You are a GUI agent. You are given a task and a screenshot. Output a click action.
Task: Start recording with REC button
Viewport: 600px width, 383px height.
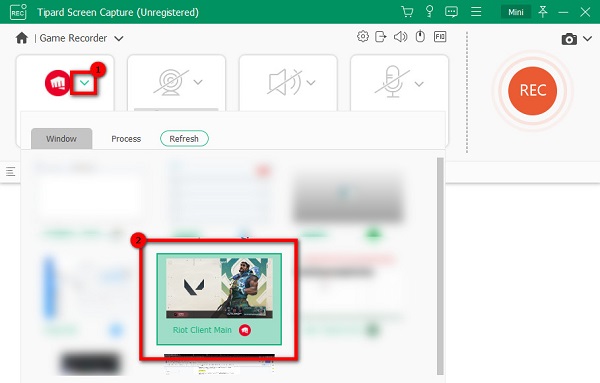click(x=532, y=91)
